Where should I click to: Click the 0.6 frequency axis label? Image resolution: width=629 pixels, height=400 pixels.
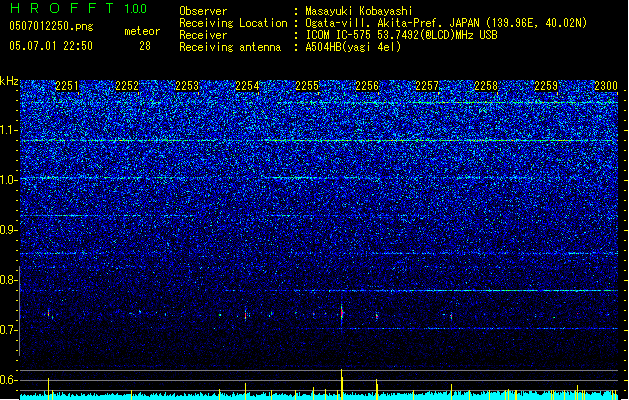[9, 380]
